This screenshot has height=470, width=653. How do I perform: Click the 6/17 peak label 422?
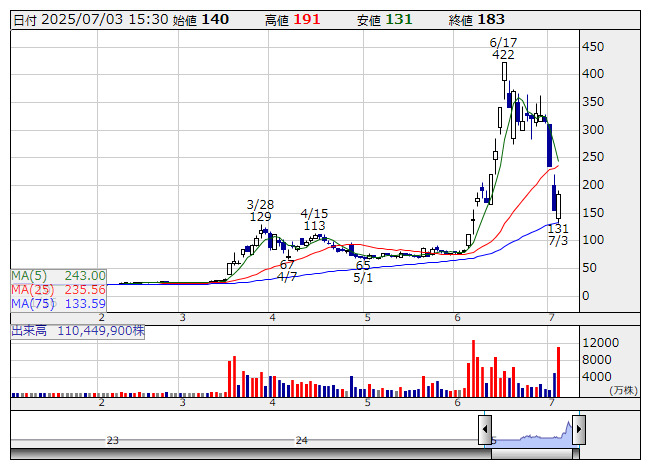tap(503, 55)
